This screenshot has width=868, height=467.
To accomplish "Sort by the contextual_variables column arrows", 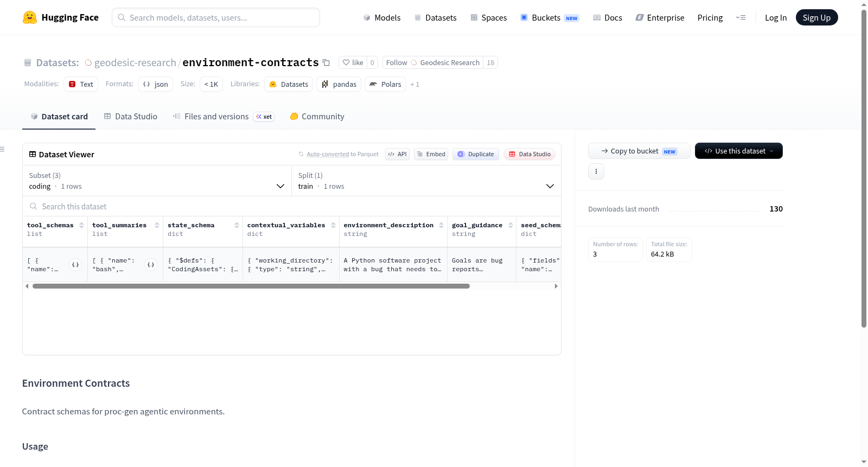I will (333, 225).
